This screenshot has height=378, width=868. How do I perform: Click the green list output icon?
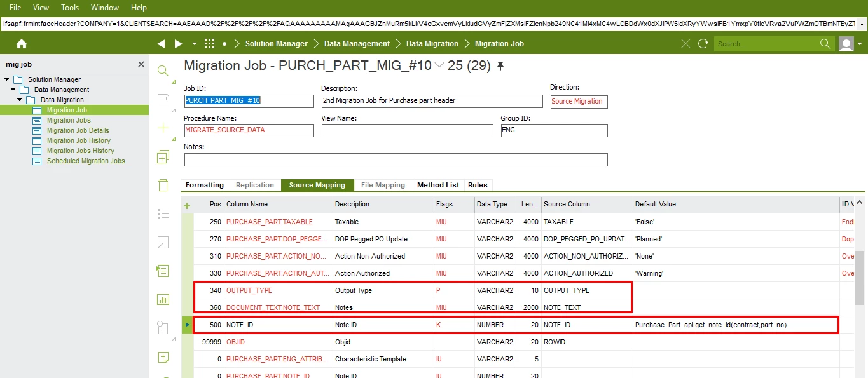click(163, 271)
